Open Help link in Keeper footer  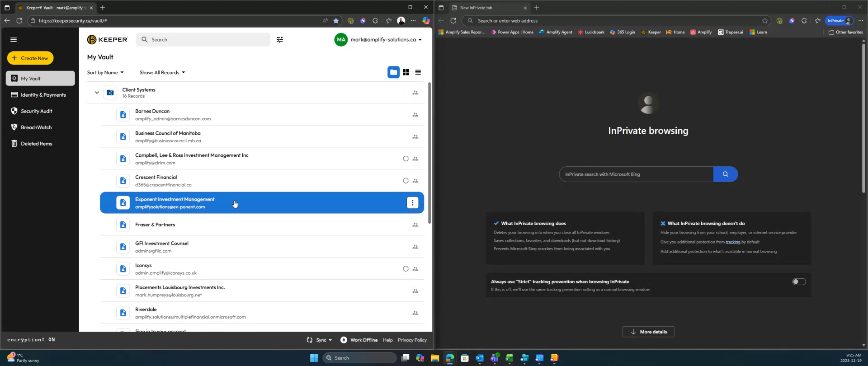pos(387,340)
